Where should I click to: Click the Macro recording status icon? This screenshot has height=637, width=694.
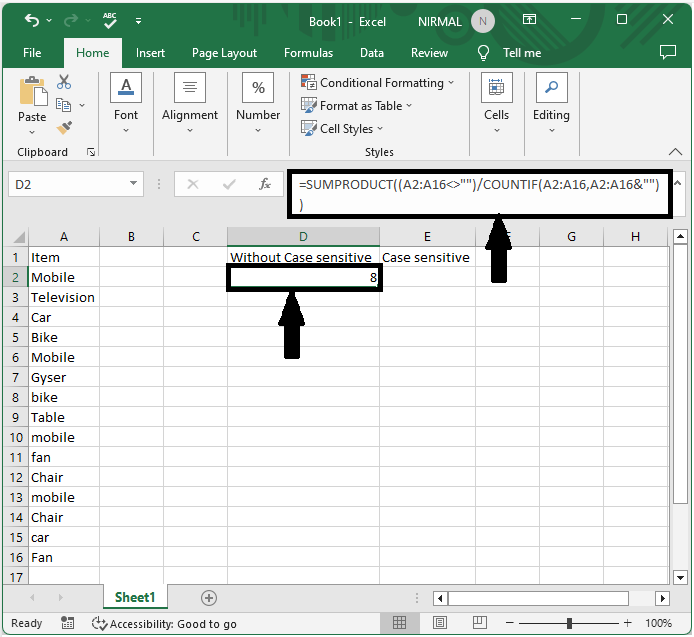(x=67, y=623)
